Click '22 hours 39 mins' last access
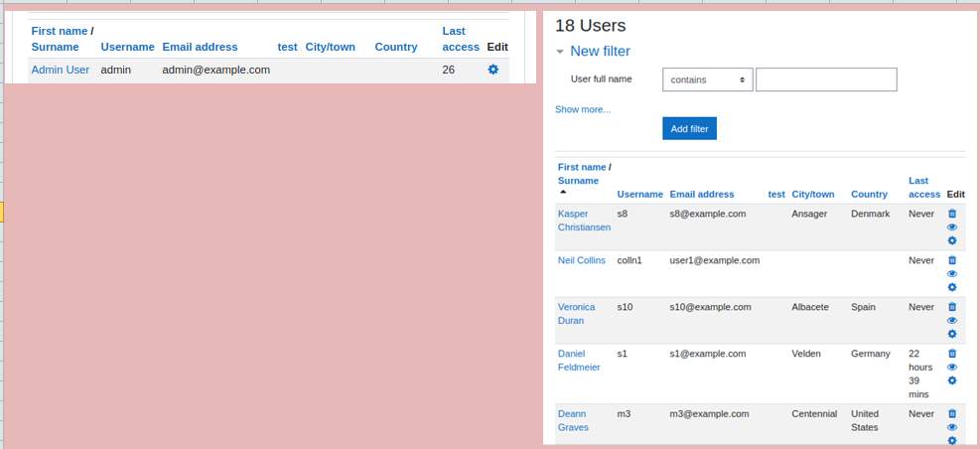 point(920,374)
